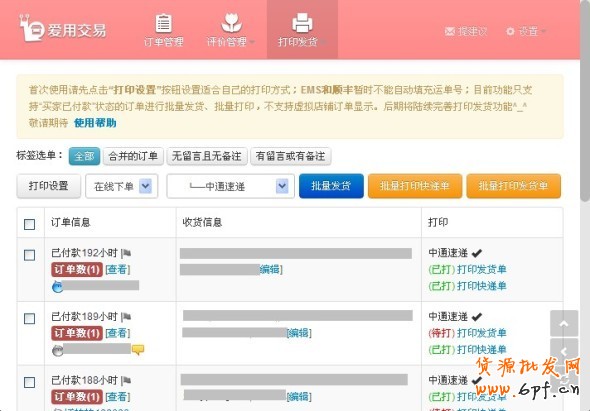
Task: Click the flag icon on the 192小时 order
Action: click(x=126, y=253)
